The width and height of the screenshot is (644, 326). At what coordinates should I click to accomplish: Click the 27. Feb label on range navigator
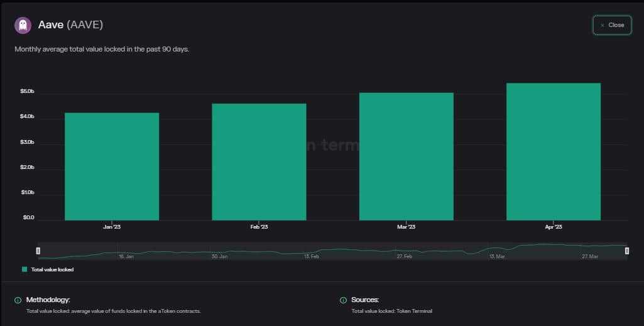[x=405, y=256]
